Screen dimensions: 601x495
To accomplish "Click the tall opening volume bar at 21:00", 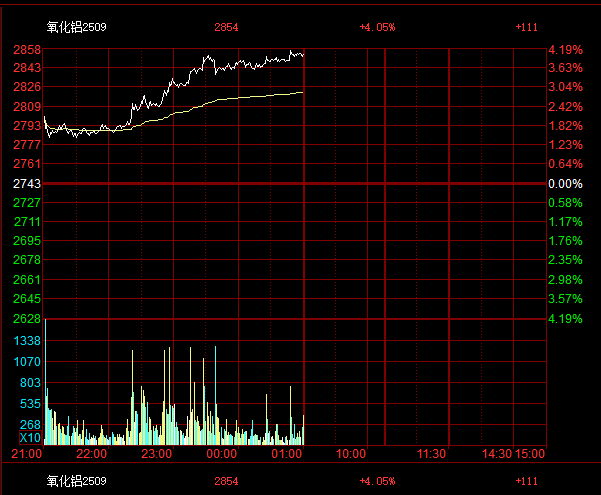I will [46, 382].
